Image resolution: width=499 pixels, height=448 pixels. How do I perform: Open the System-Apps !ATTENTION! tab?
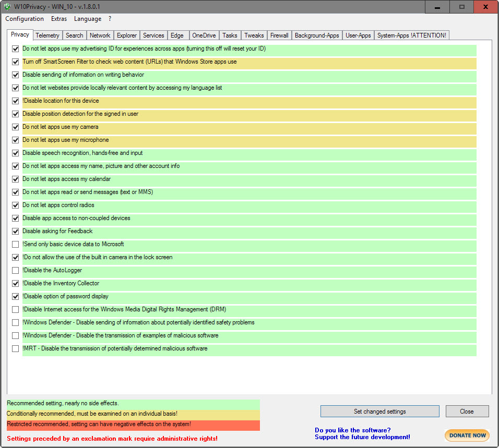tap(412, 35)
